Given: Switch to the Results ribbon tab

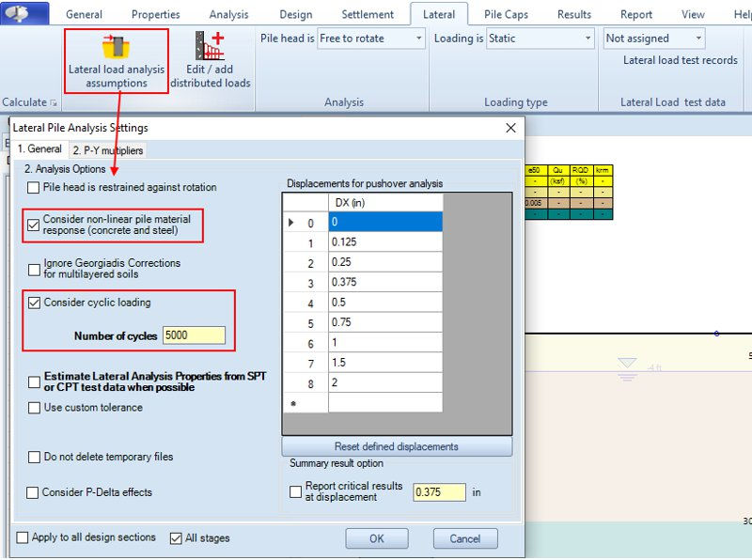Looking at the screenshot, I should tap(574, 14).
